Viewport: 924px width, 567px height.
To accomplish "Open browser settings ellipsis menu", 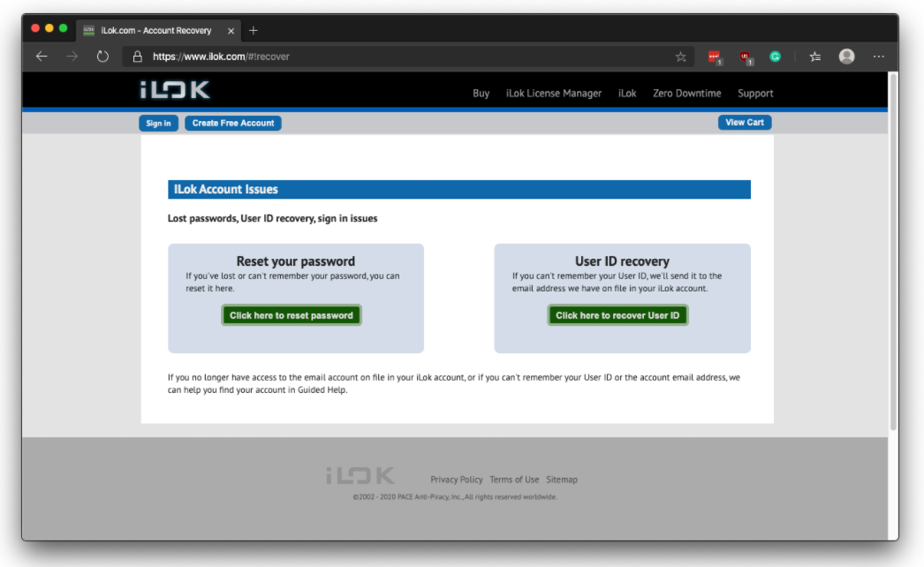I will (x=878, y=57).
